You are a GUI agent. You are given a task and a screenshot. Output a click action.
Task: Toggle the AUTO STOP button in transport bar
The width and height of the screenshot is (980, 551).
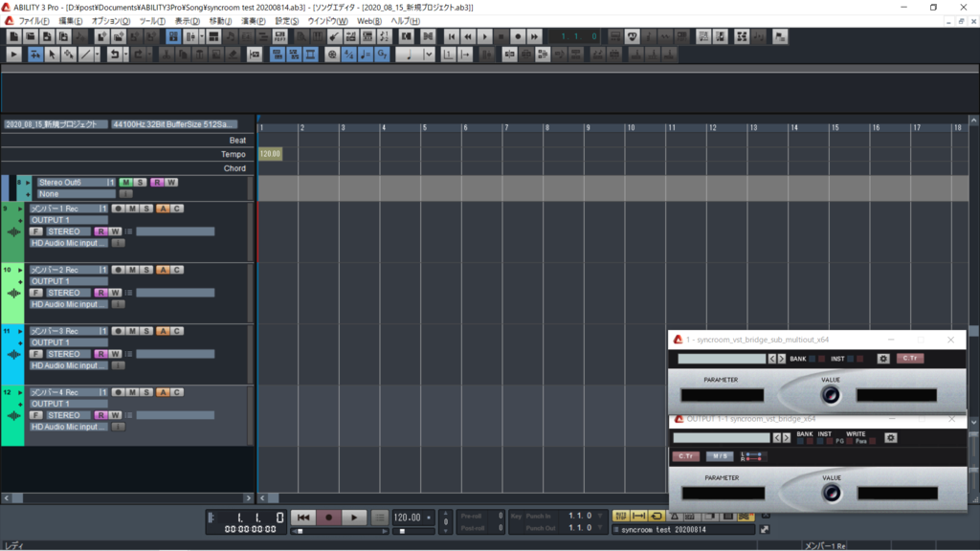(620, 516)
